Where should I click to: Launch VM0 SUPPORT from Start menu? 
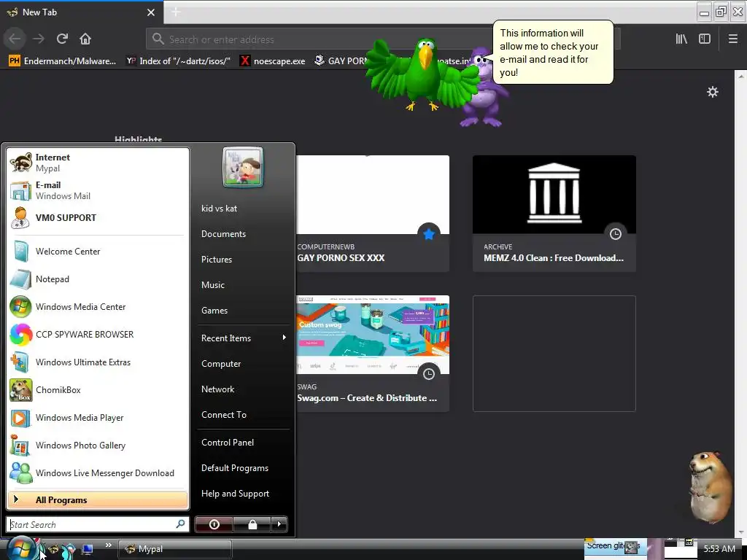[x=98, y=218]
